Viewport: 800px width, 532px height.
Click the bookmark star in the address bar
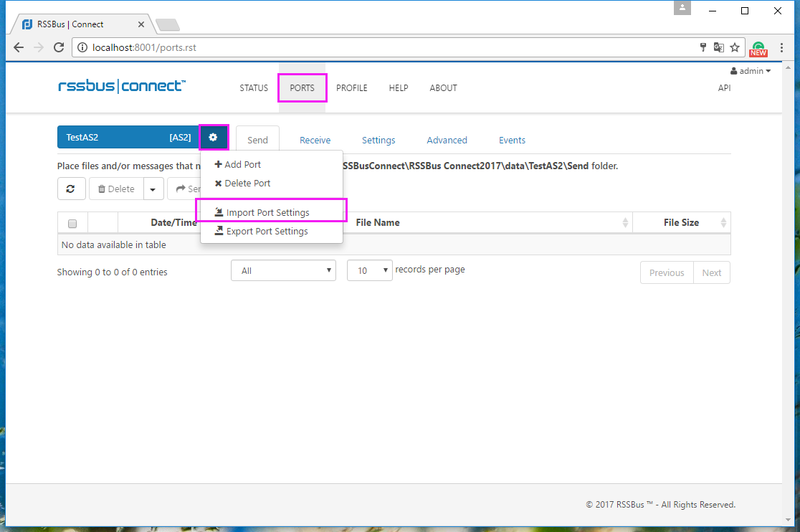click(735, 47)
